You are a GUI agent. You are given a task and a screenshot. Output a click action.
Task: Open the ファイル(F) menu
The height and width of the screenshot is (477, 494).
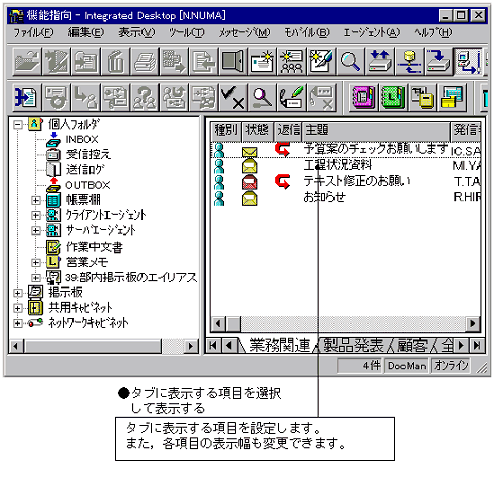[x=33, y=33]
